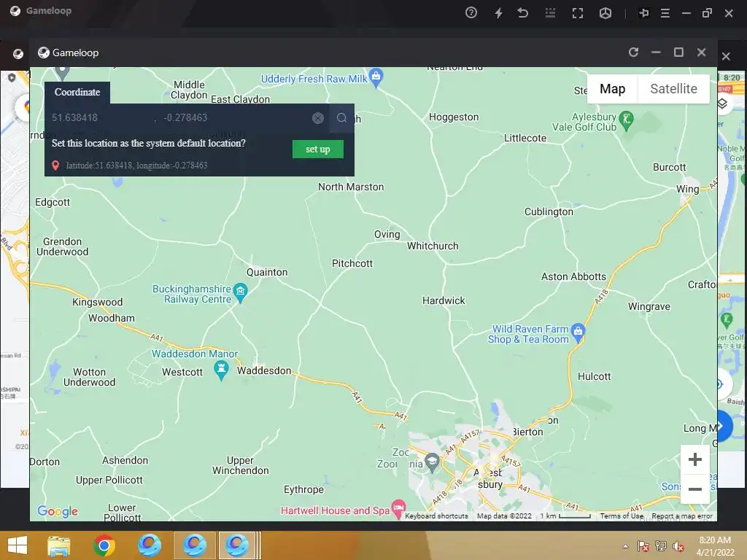This screenshot has width=747, height=560.
Task: Open the help question mark icon
Action: pyautogui.click(x=471, y=13)
